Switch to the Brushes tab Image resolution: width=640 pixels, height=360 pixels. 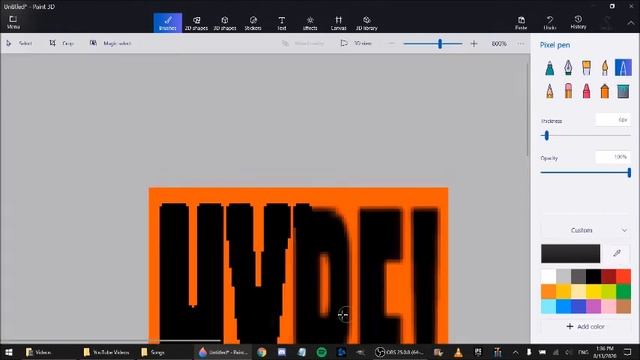pos(168,23)
